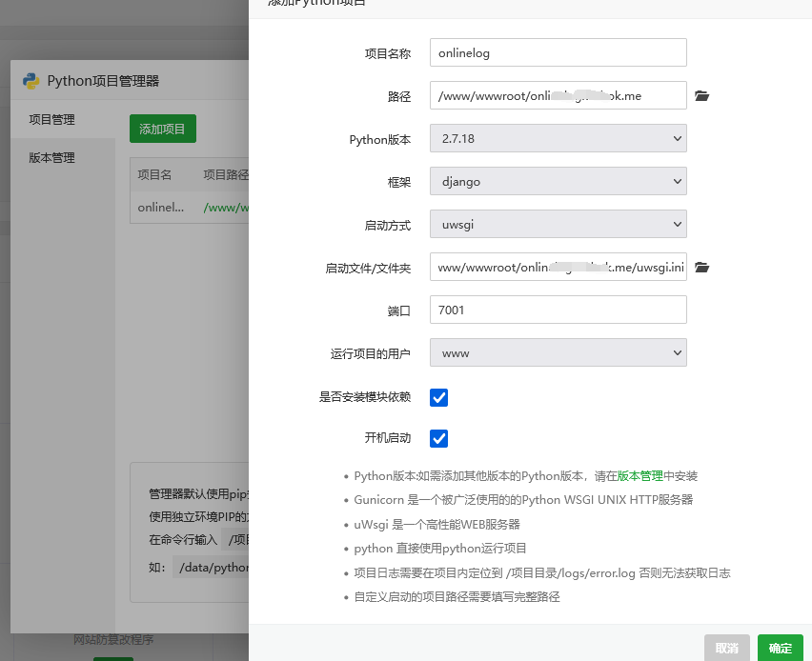Focus the project path input field
Image resolution: width=812 pixels, height=661 pixels.
[558, 95]
